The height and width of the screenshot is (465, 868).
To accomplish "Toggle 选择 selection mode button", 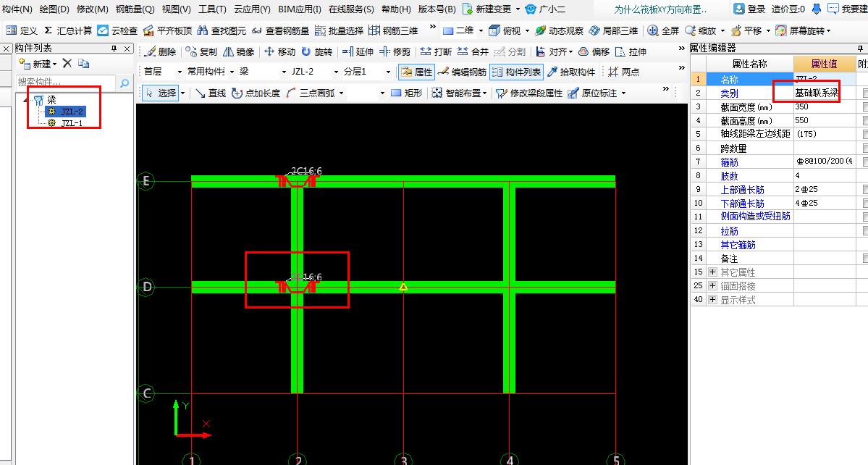I will [161, 93].
